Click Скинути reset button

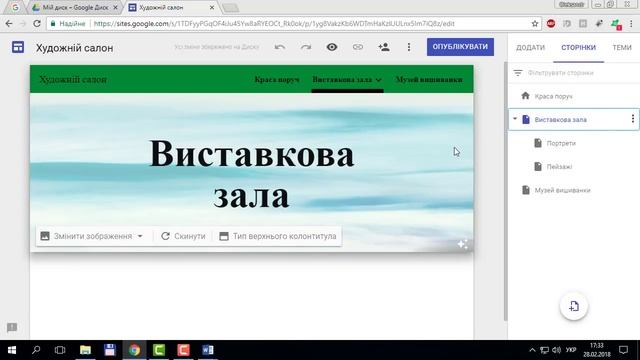click(x=183, y=236)
